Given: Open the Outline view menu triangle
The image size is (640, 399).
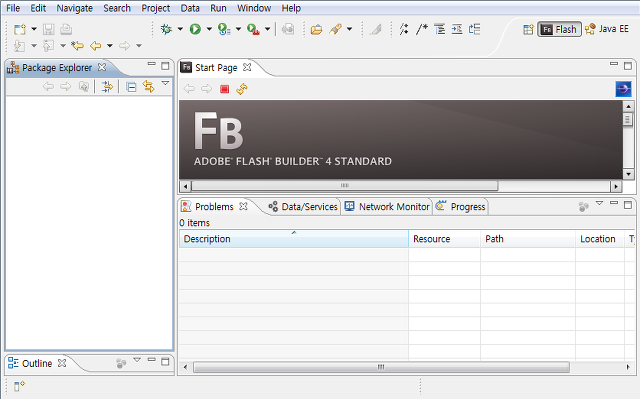Looking at the screenshot, I should [137, 359].
